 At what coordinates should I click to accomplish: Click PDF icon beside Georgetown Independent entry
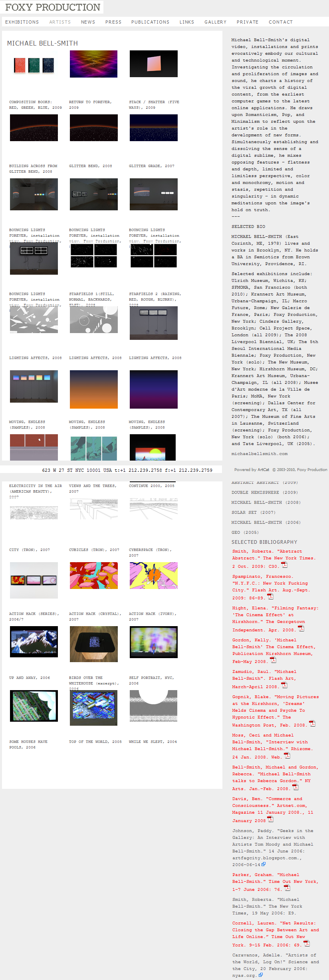[x=301, y=629]
